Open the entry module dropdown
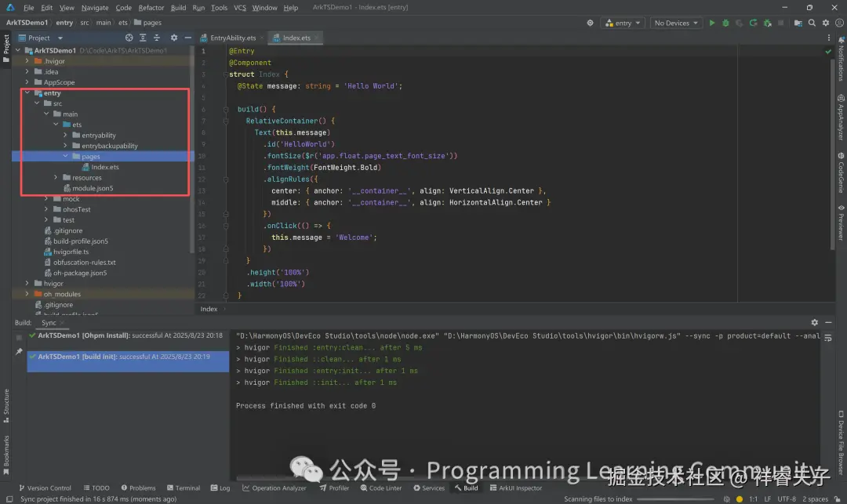This screenshot has width=847, height=504. (624, 24)
